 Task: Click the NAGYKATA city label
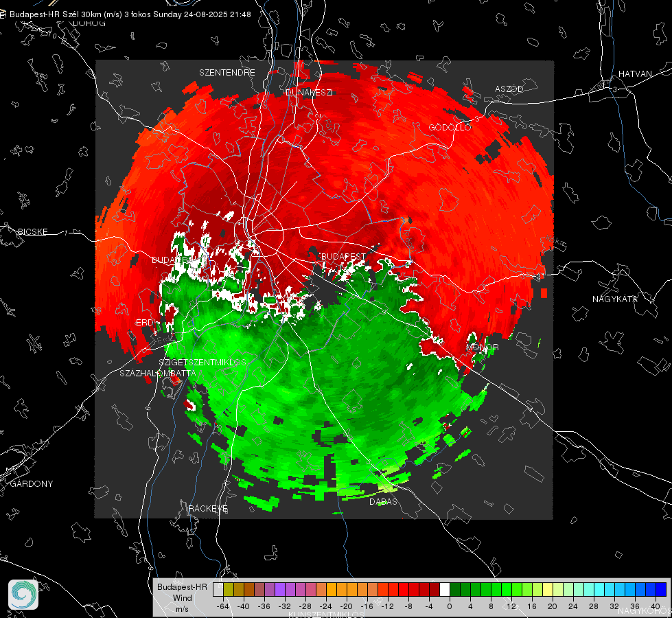[x=615, y=299]
